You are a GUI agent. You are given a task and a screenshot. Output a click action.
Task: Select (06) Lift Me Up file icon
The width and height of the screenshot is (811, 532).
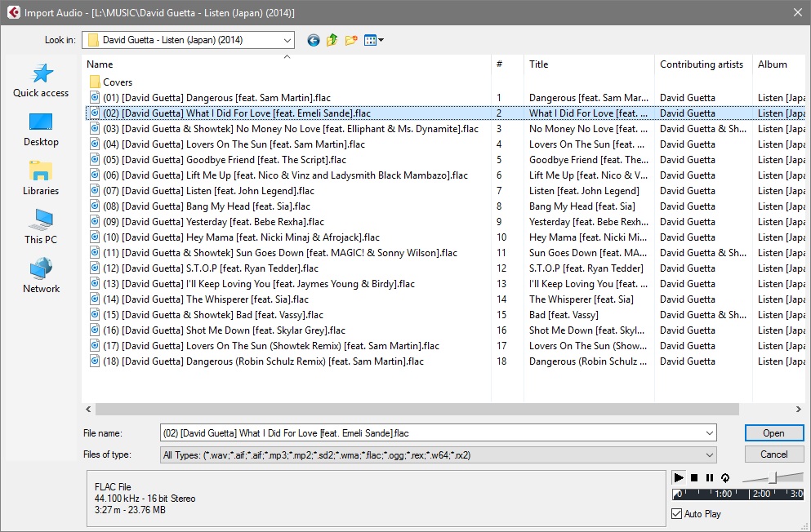(x=95, y=175)
